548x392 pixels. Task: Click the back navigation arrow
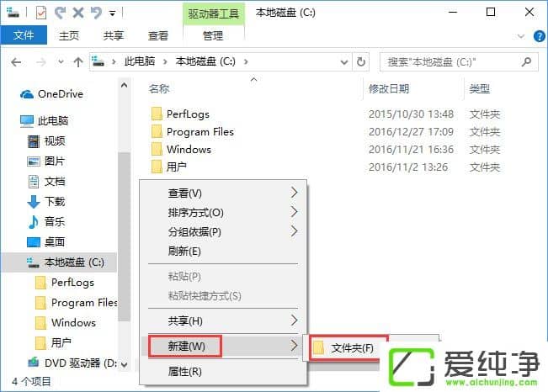pyautogui.click(x=16, y=62)
